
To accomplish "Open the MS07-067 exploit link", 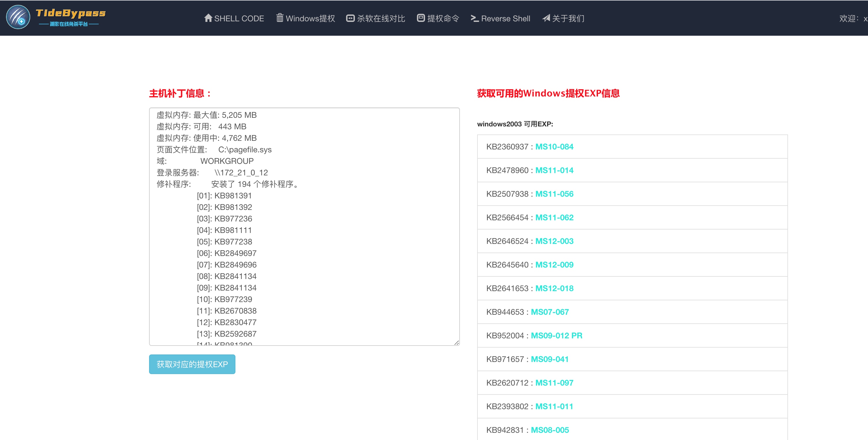I will 550,312.
